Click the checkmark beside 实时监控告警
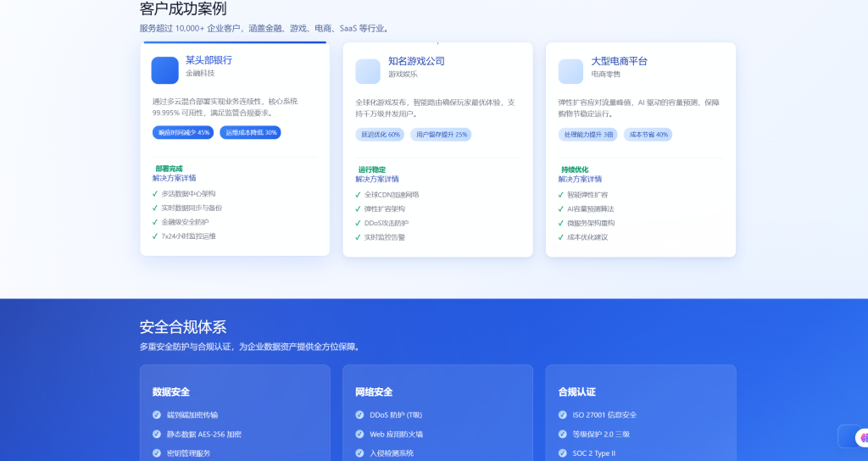 [359, 237]
